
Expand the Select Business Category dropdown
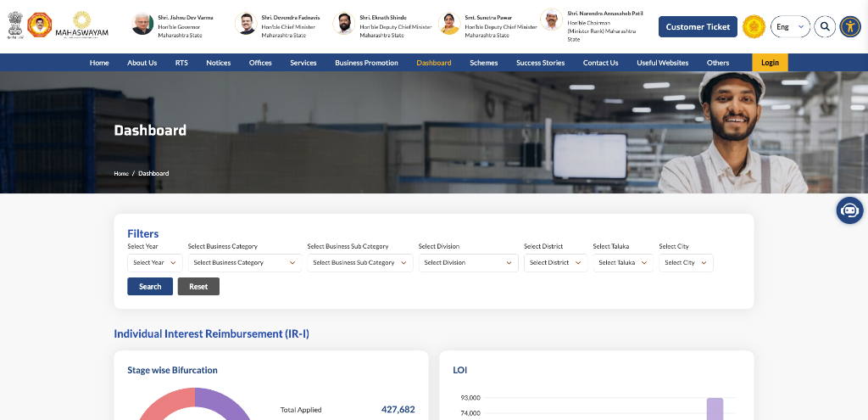[245, 263]
